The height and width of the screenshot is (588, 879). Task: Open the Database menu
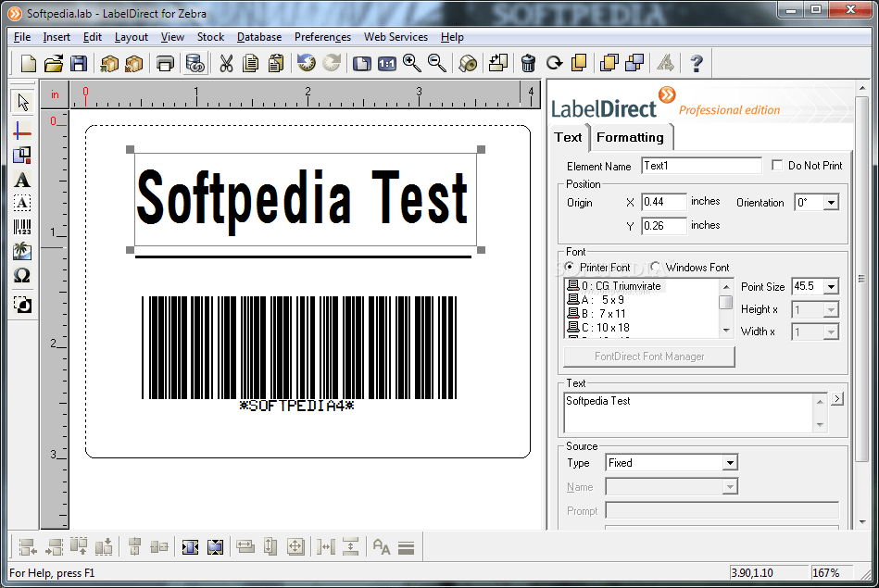[x=259, y=37]
